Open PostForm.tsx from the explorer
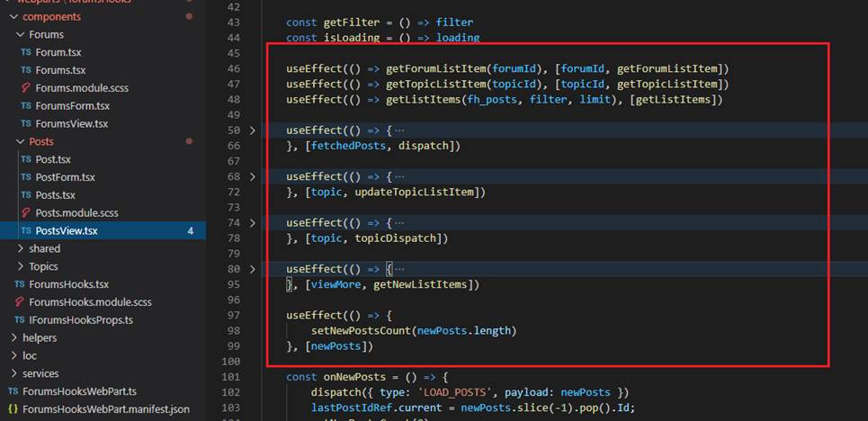 click(65, 177)
